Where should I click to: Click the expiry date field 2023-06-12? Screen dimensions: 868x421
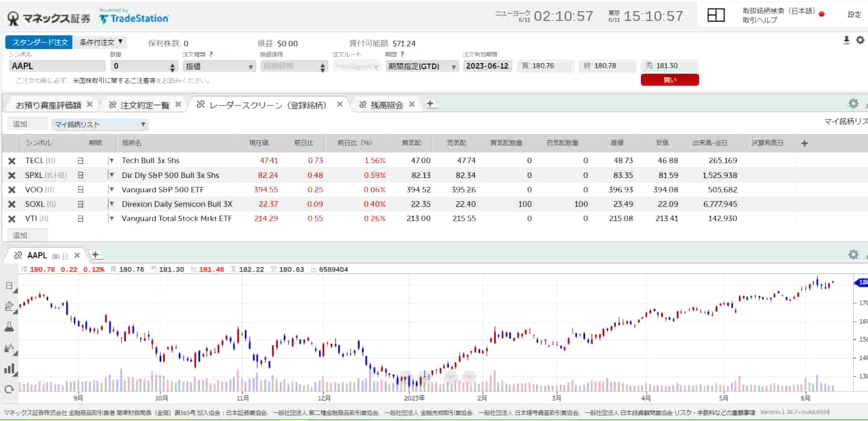(x=487, y=66)
